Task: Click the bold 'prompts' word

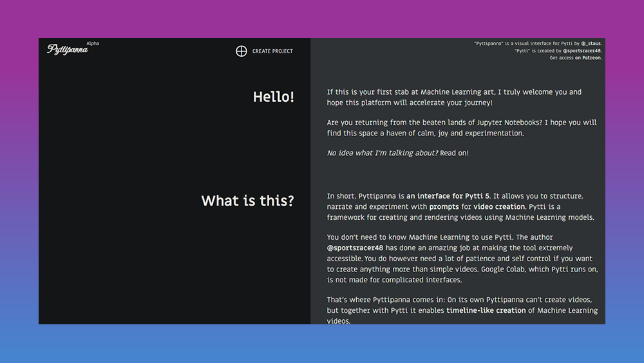Action: [444, 207]
